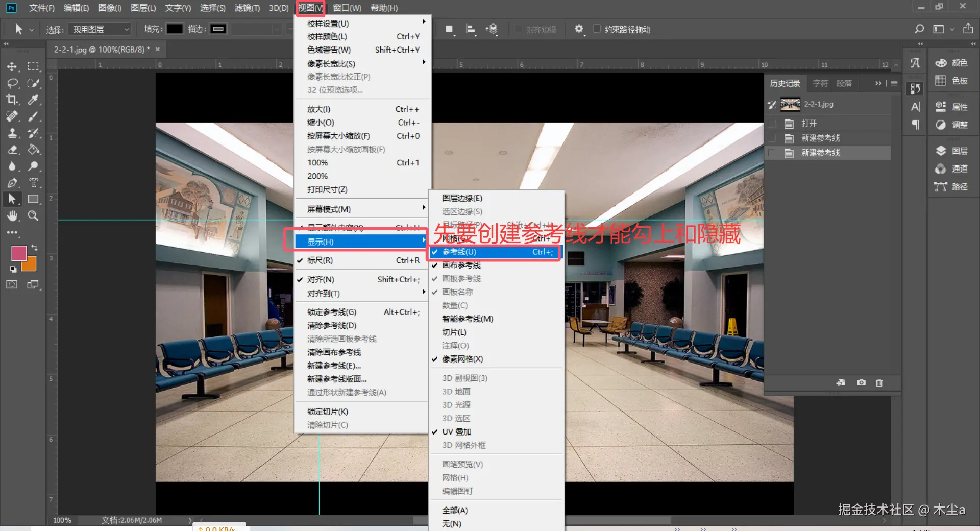
Task: Open path alignment options icon
Action: [x=471, y=29]
